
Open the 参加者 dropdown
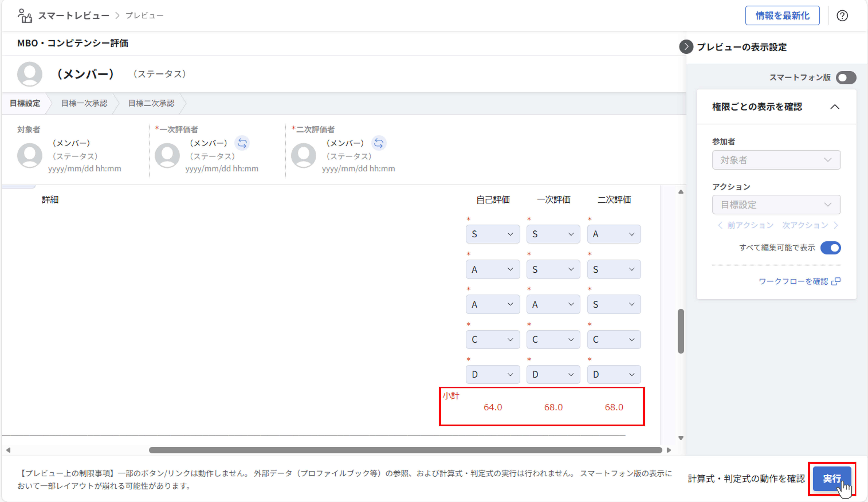tap(776, 160)
